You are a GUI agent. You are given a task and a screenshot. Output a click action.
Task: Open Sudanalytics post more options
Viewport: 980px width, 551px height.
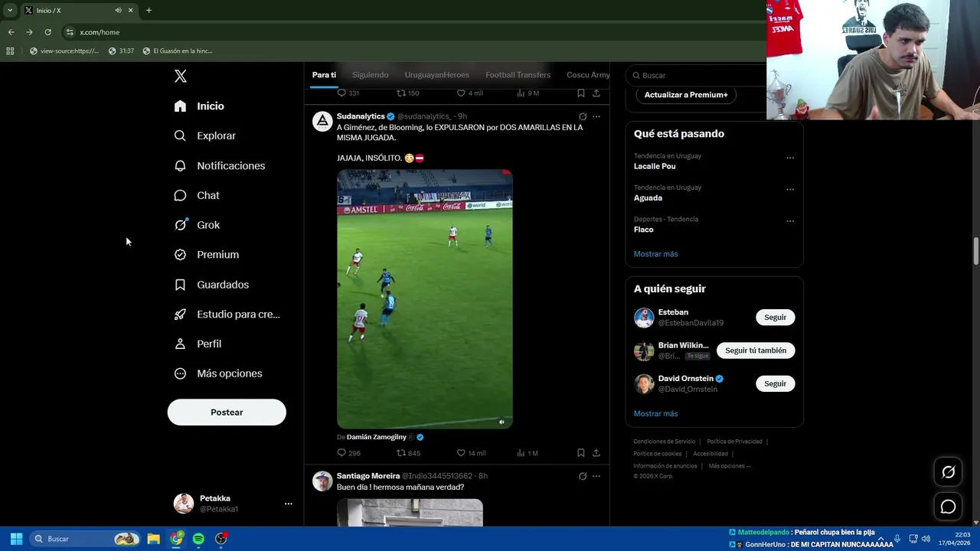596,116
